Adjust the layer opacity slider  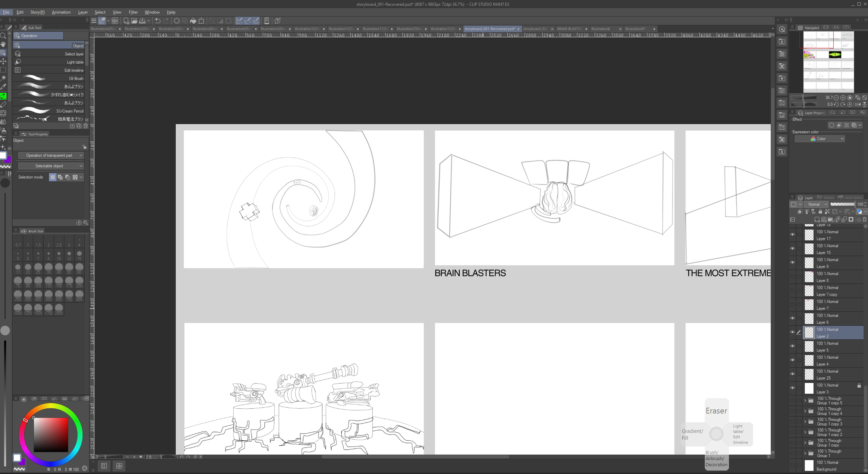click(842, 205)
